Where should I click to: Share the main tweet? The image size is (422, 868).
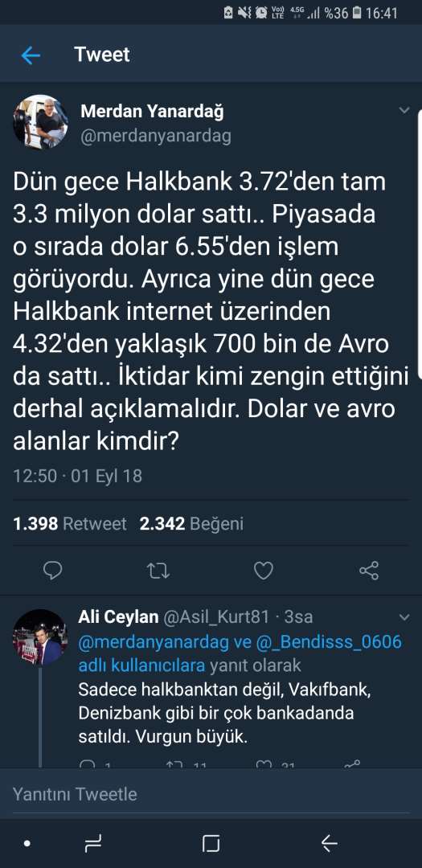tap(369, 570)
